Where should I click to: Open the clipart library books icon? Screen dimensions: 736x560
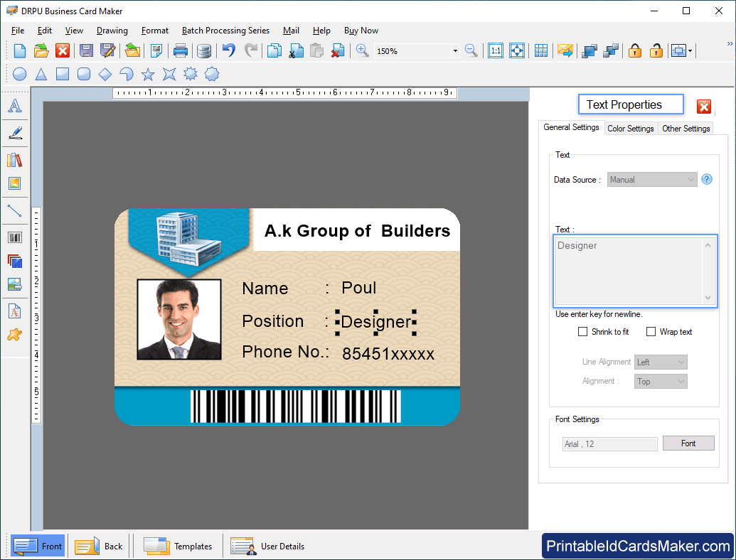coord(15,160)
